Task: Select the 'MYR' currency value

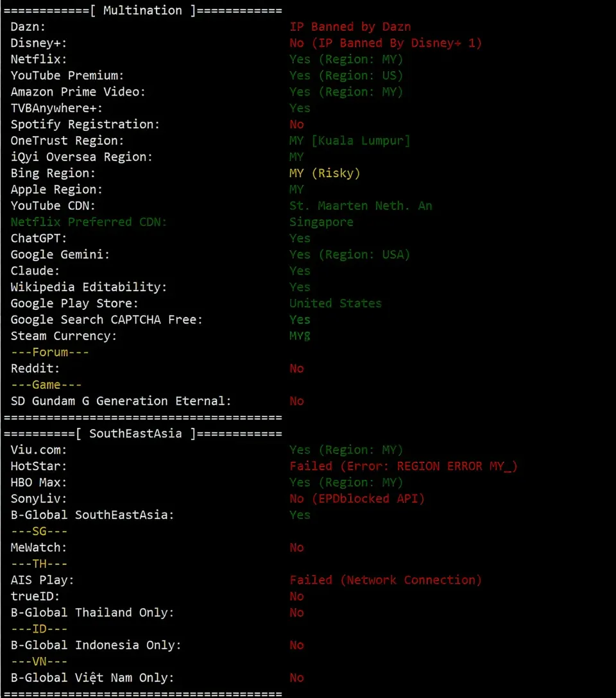Action: pos(300,336)
